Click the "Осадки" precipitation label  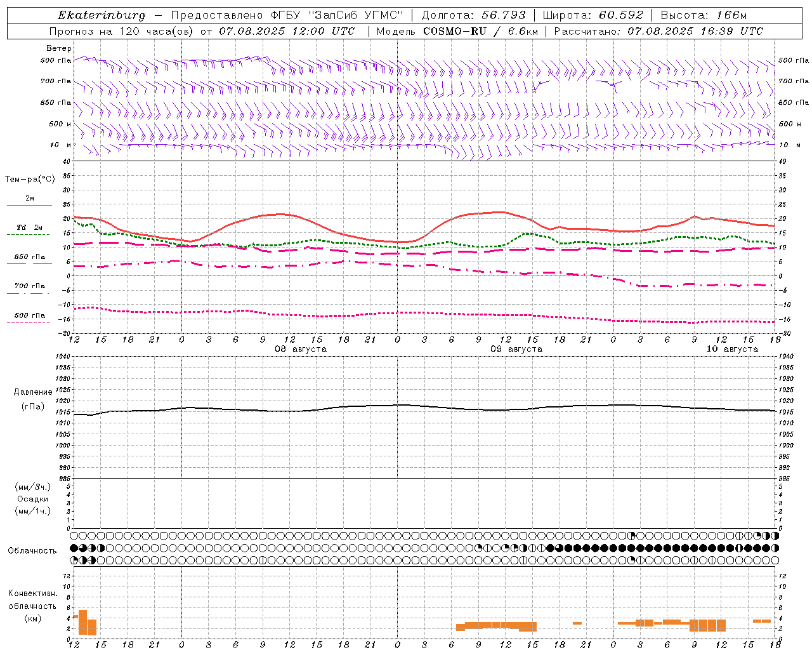(x=33, y=499)
